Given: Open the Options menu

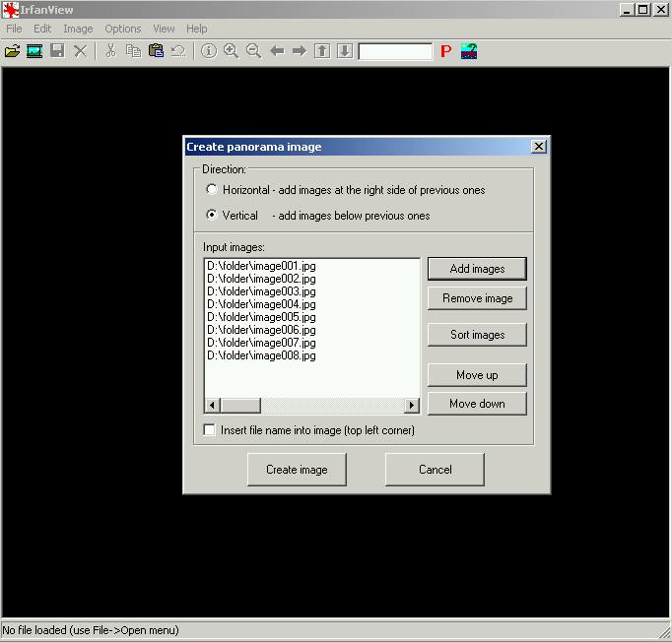Looking at the screenshot, I should tap(123, 29).
